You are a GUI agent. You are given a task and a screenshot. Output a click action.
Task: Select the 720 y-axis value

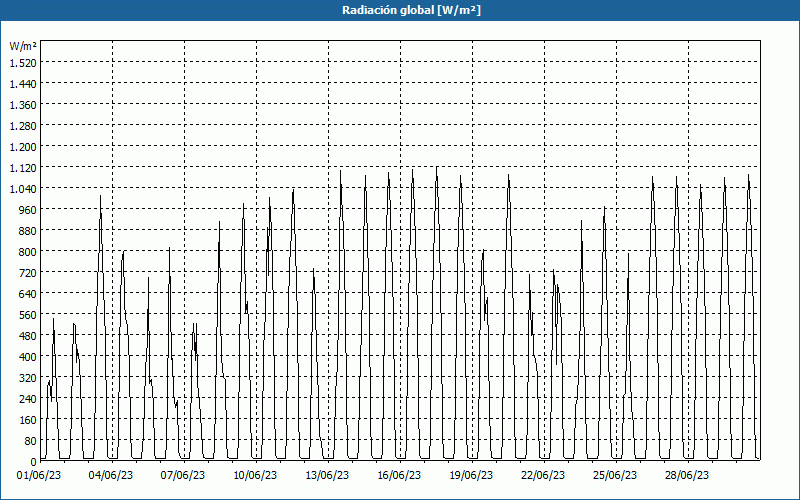tap(28, 273)
